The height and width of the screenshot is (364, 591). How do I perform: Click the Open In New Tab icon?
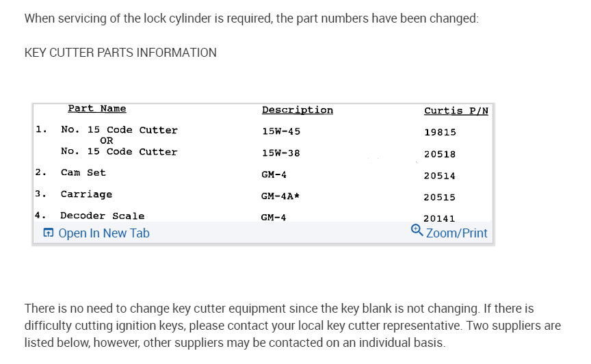coord(48,233)
